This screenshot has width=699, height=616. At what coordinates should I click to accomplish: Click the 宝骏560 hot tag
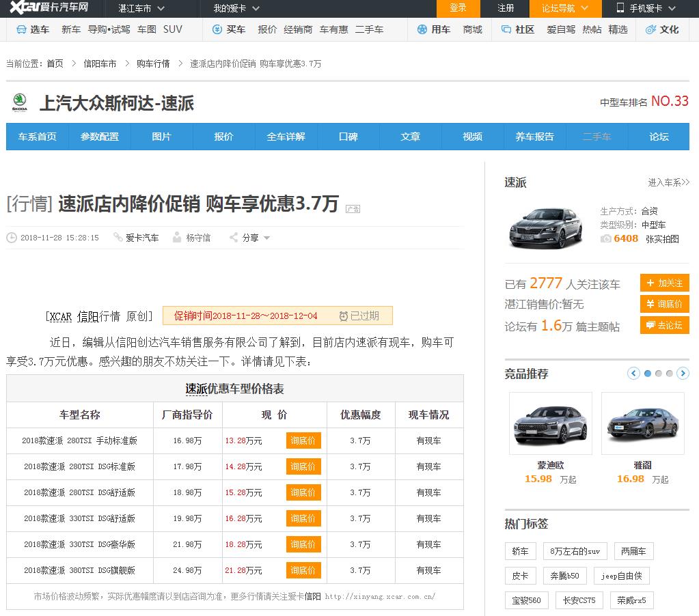pyautogui.click(x=527, y=600)
